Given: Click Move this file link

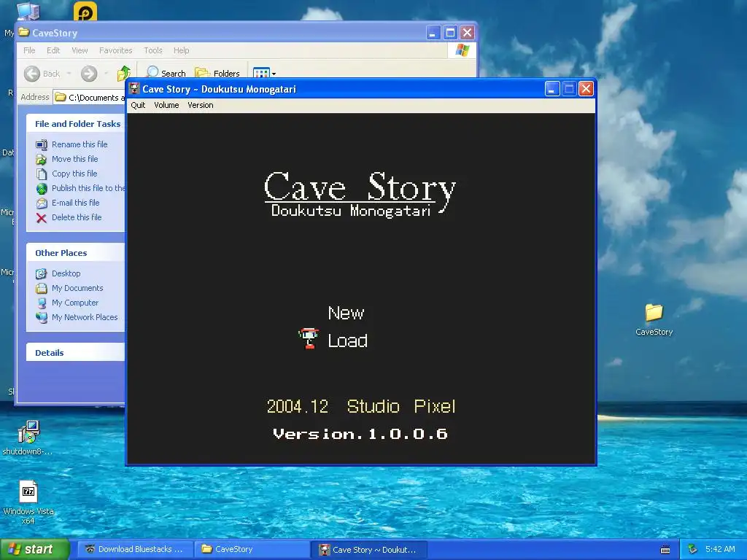Looking at the screenshot, I should click(75, 159).
